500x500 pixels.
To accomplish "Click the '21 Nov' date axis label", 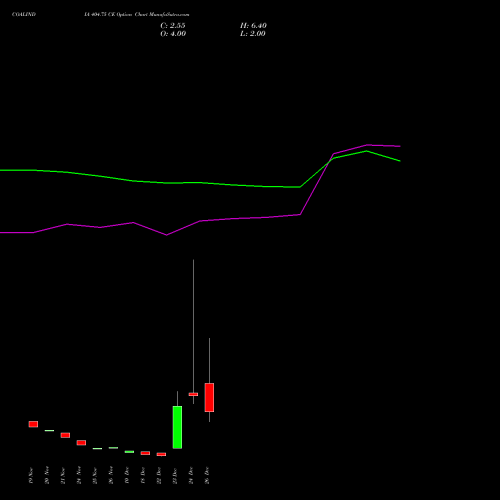I will pos(63,475).
